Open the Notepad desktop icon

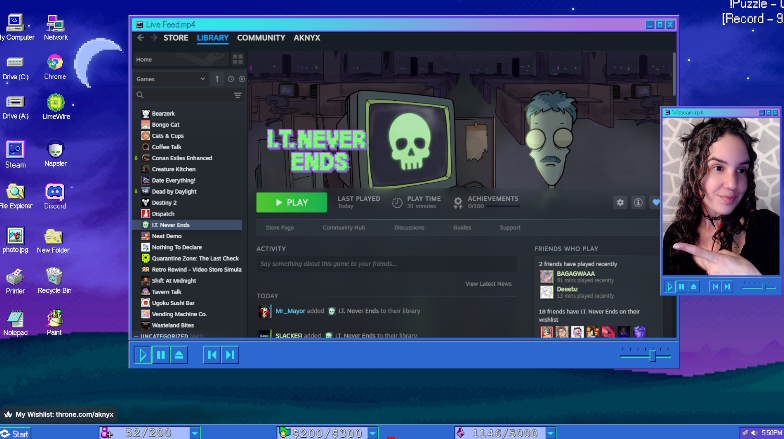[15, 323]
